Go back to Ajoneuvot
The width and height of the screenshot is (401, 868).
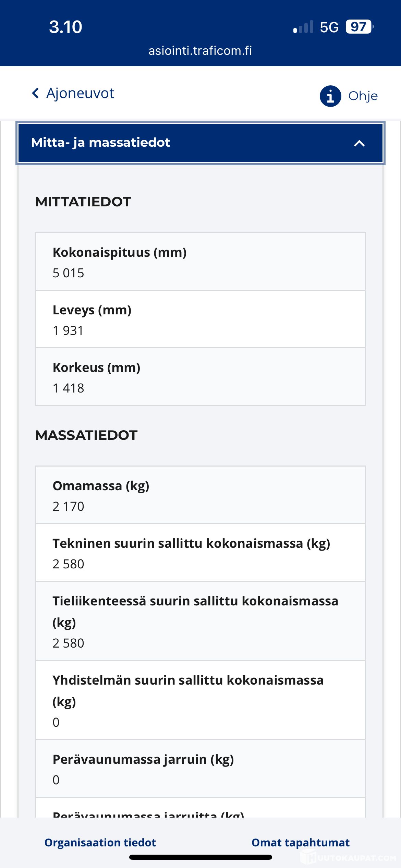80,93
